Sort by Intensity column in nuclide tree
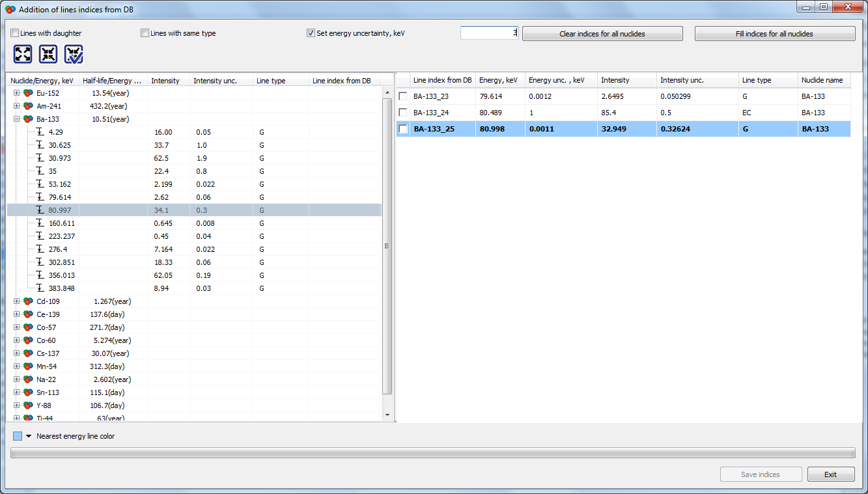This screenshot has width=868, height=494. click(x=165, y=81)
